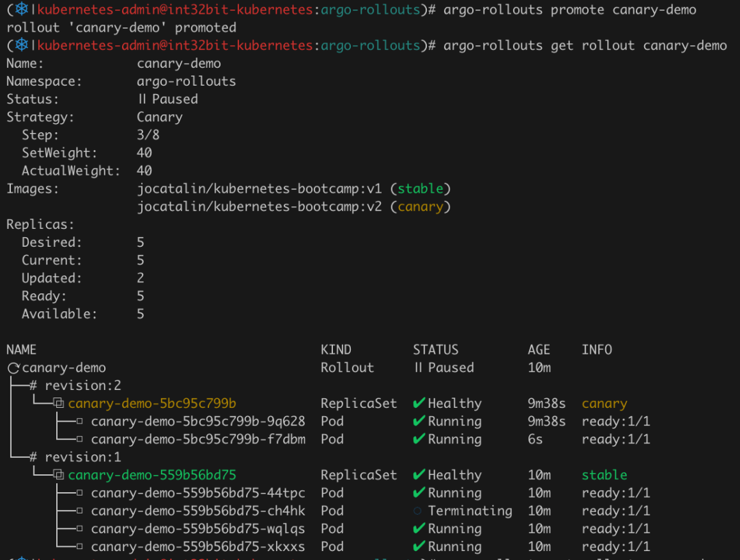
Task: Click the yellow canary label after bootcamp:v2
Action: tap(421, 206)
